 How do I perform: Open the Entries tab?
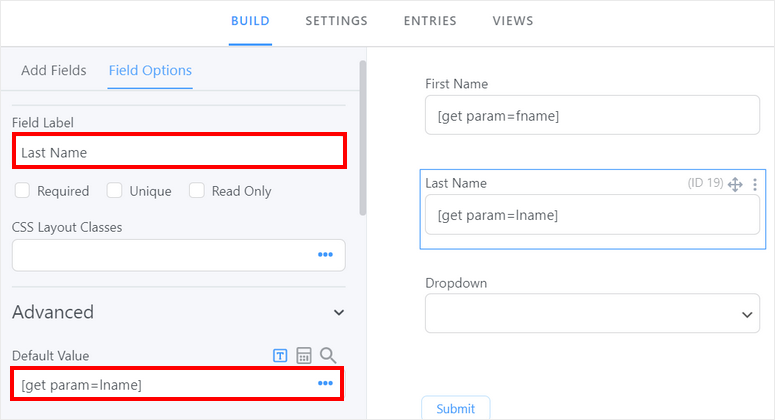click(430, 21)
